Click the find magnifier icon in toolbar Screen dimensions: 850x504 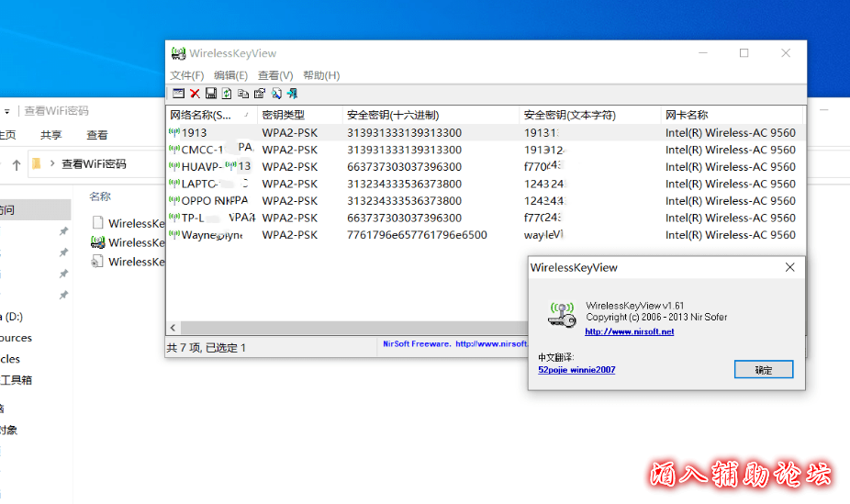[275, 94]
